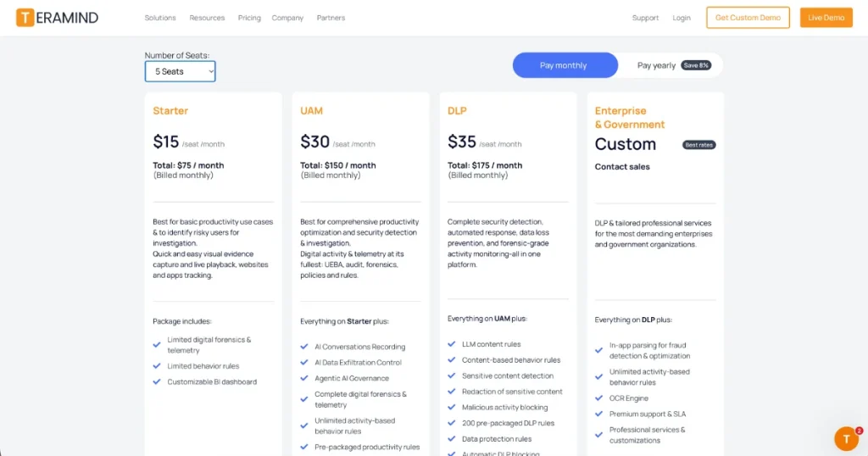This screenshot has width=868, height=456.
Task: Click checkmark next to Premium support & SLA
Action: 598,414
